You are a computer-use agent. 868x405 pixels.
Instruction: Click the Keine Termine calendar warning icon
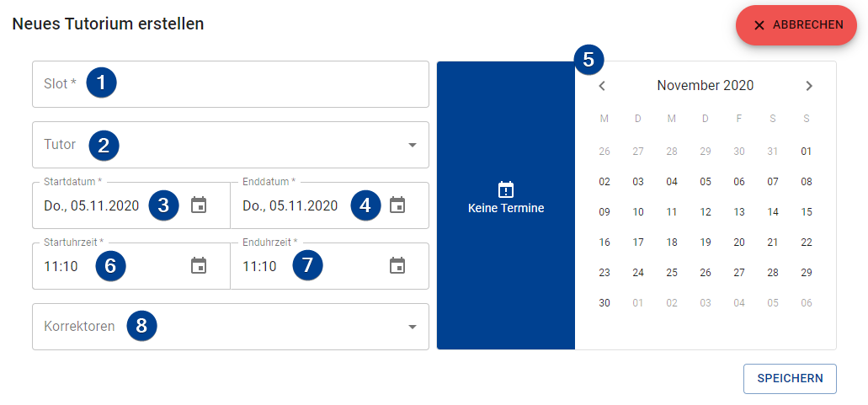(x=506, y=189)
